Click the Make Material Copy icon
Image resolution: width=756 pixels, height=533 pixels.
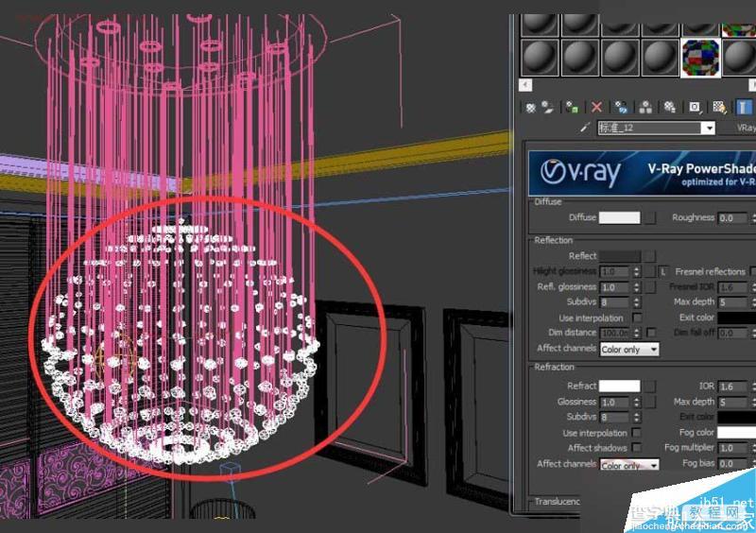621,107
